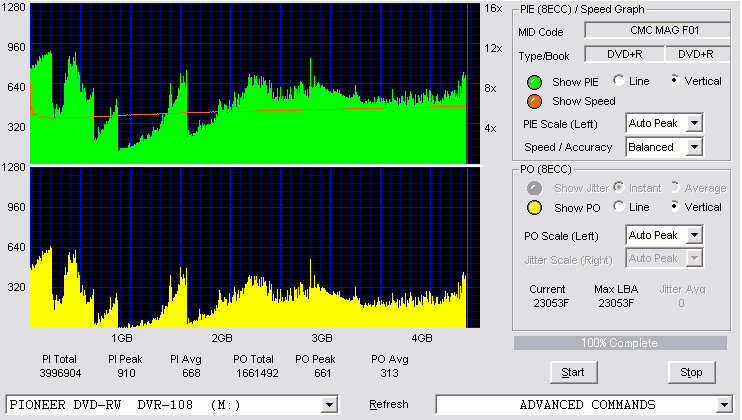Click the 100% Complete progress bar
The width and height of the screenshot is (742, 420).
[620, 343]
